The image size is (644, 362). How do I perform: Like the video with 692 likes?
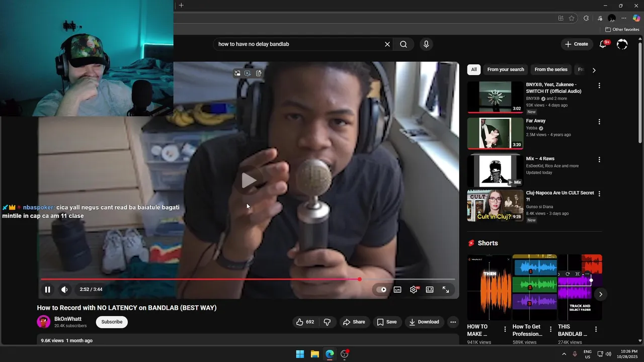(x=305, y=322)
